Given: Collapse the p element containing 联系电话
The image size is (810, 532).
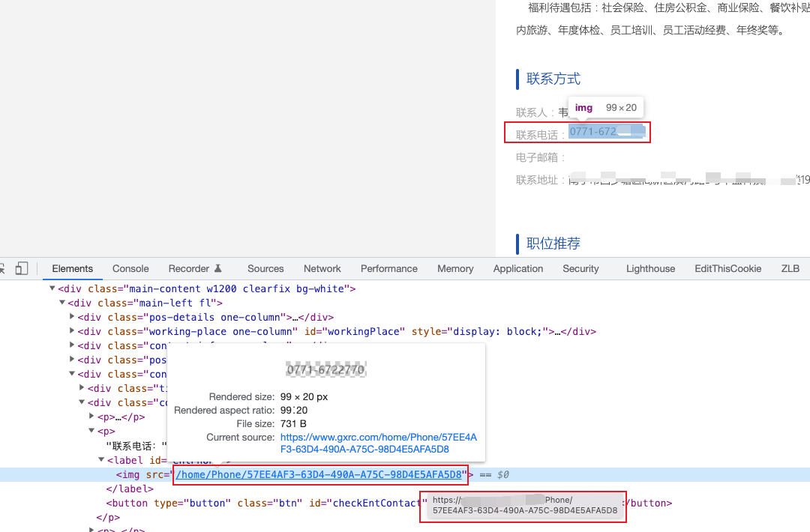Looking at the screenshot, I should (x=91, y=430).
